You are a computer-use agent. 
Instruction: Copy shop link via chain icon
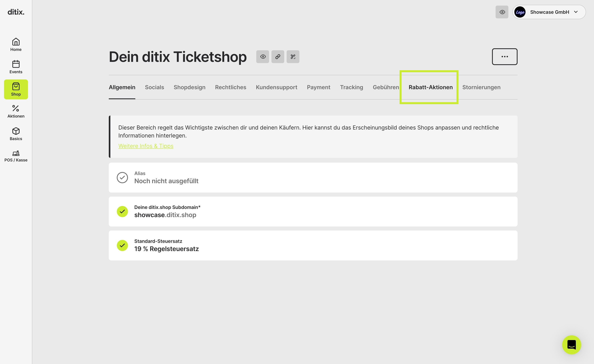278,57
